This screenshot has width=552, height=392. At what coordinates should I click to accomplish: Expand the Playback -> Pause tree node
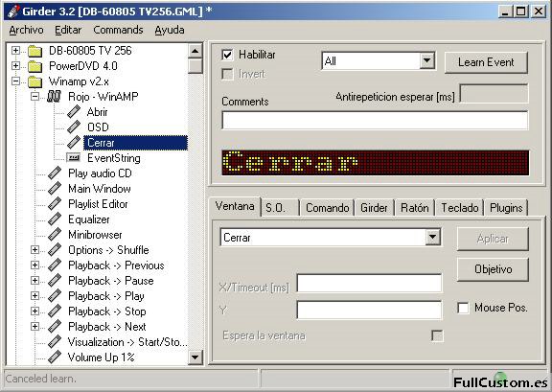tap(34, 281)
